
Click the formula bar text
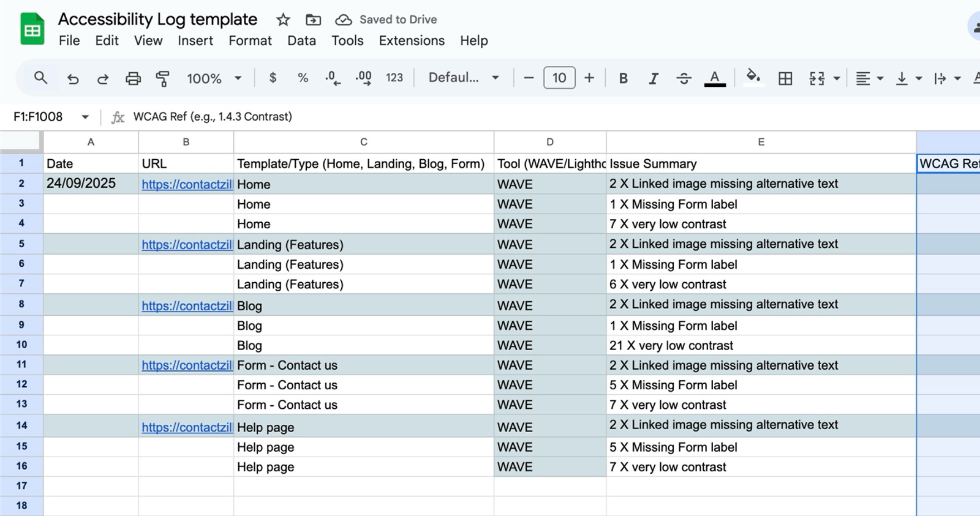tap(213, 116)
